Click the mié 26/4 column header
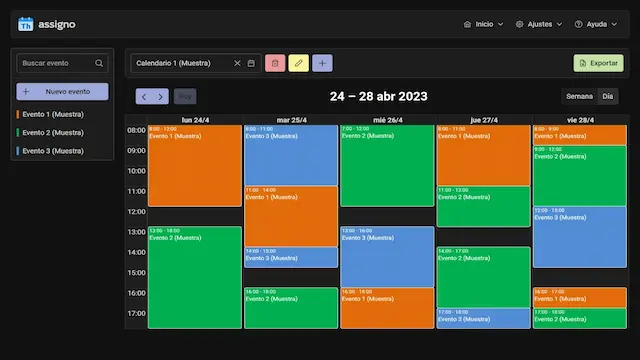The height and width of the screenshot is (360, 640). tap(388, 120)
